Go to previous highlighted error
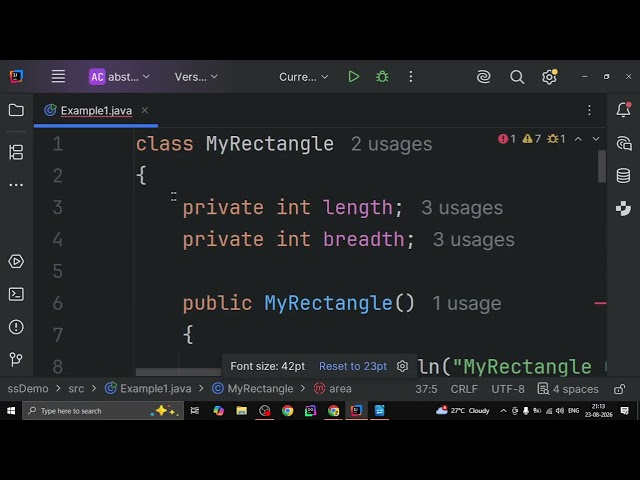 point(578,139)
